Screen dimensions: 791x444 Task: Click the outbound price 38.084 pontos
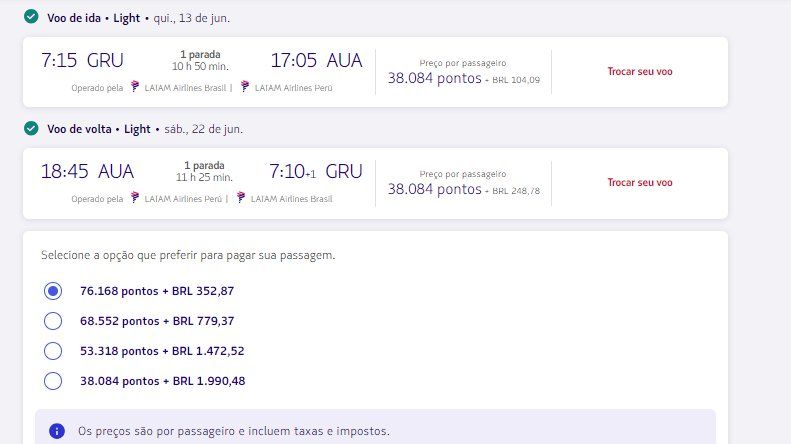(x=435, y=78)
